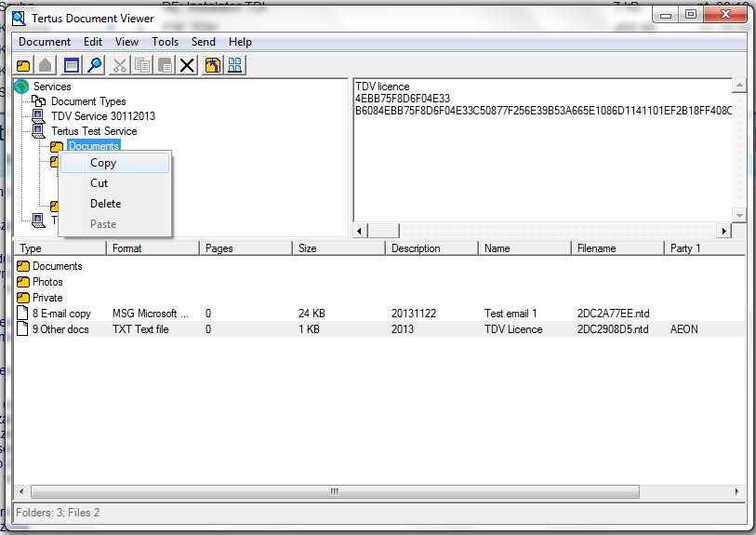Open the Help menu
Screen dimensions: 756x535
240,42
